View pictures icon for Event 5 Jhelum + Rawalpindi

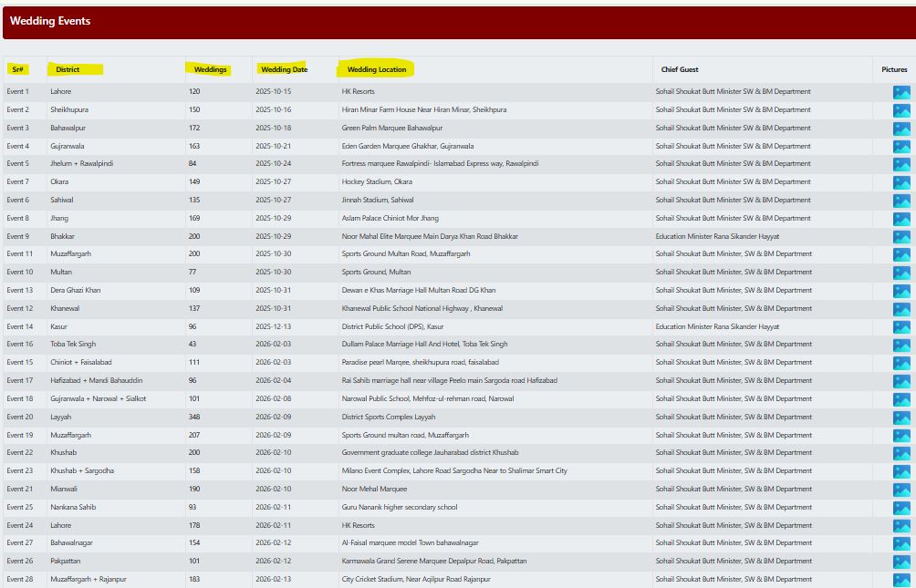click(x=901, y=164)
